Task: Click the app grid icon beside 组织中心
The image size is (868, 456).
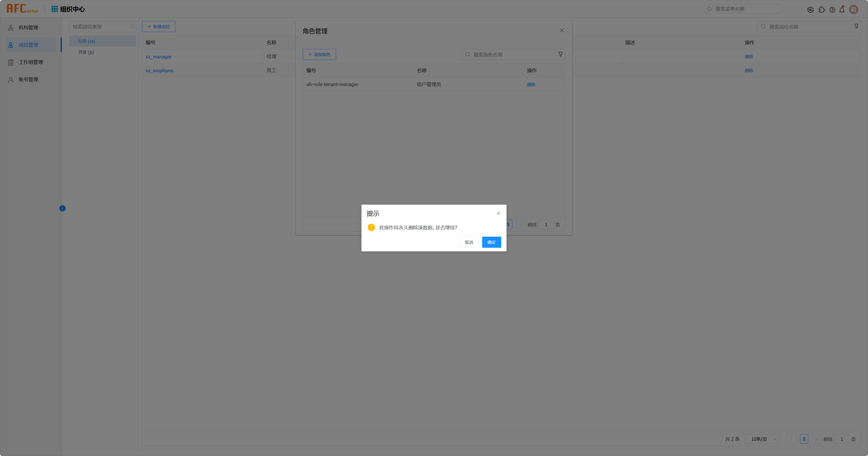Action: [x=54, y=9]
